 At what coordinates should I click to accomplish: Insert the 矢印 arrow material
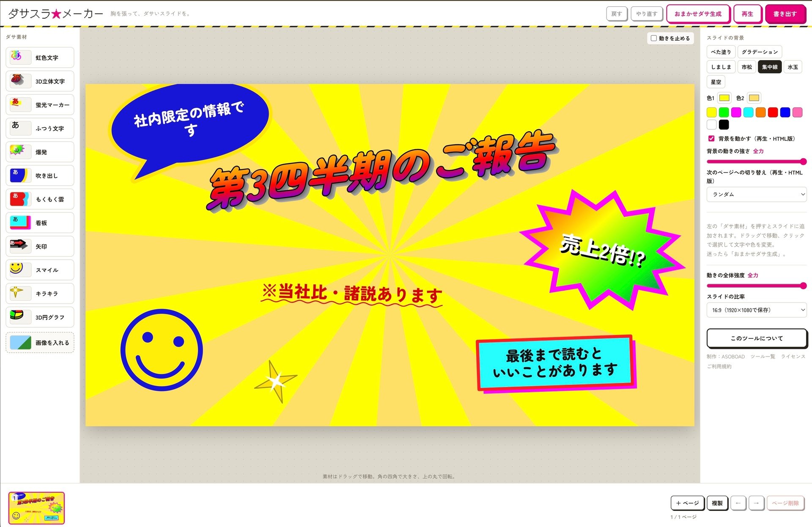pos(40,246)
